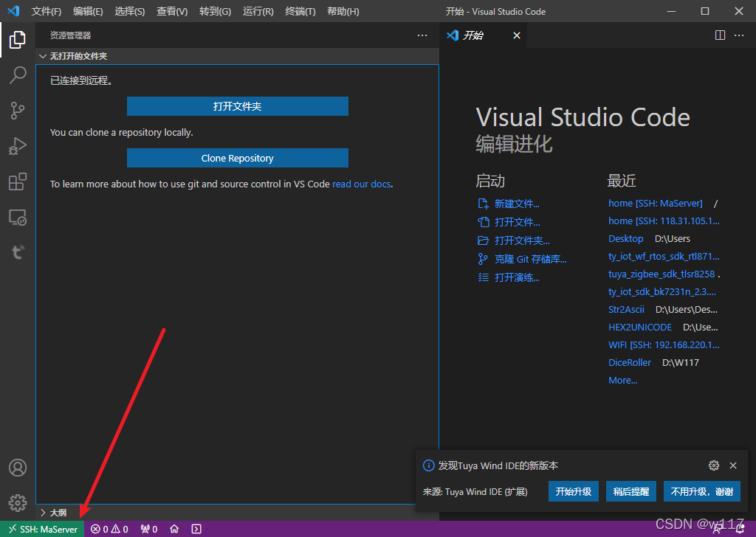Open the 查看(V) menu
756x537 pixels.
click(172, 11)
